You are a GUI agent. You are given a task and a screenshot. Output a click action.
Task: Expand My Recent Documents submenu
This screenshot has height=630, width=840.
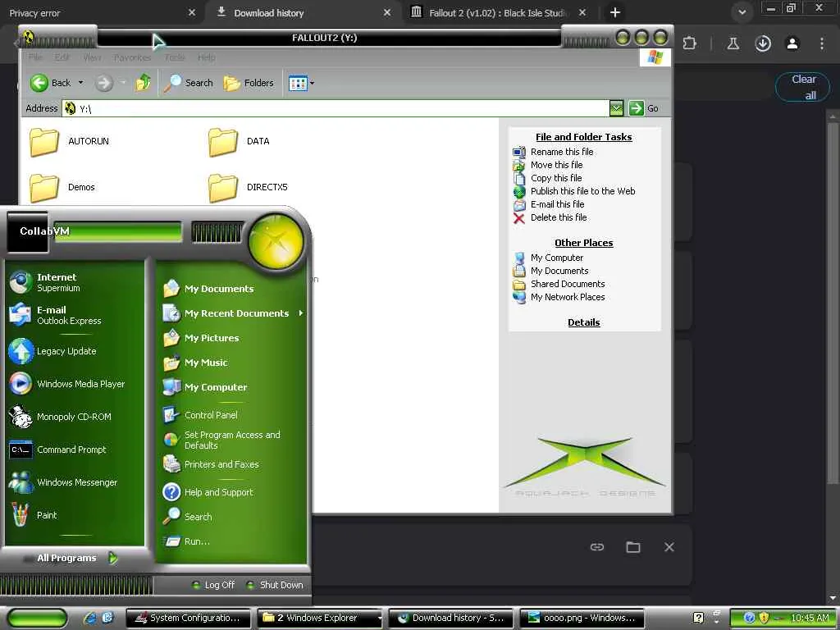231,313
